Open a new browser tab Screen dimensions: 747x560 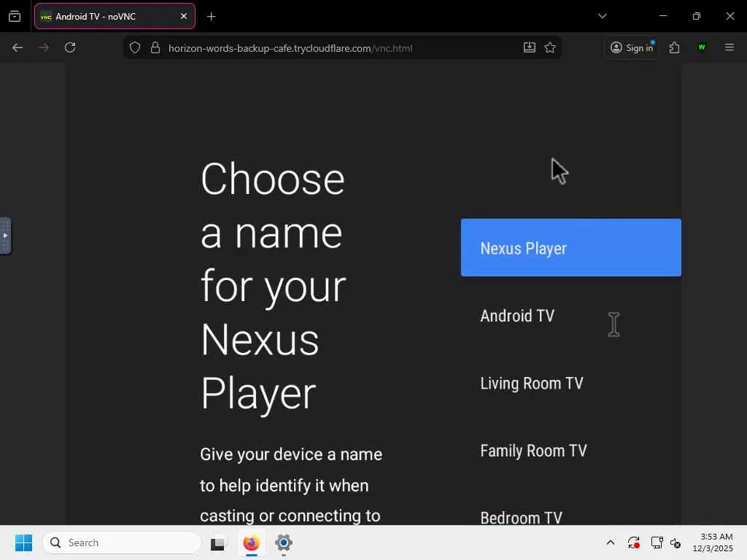(212, 17)
